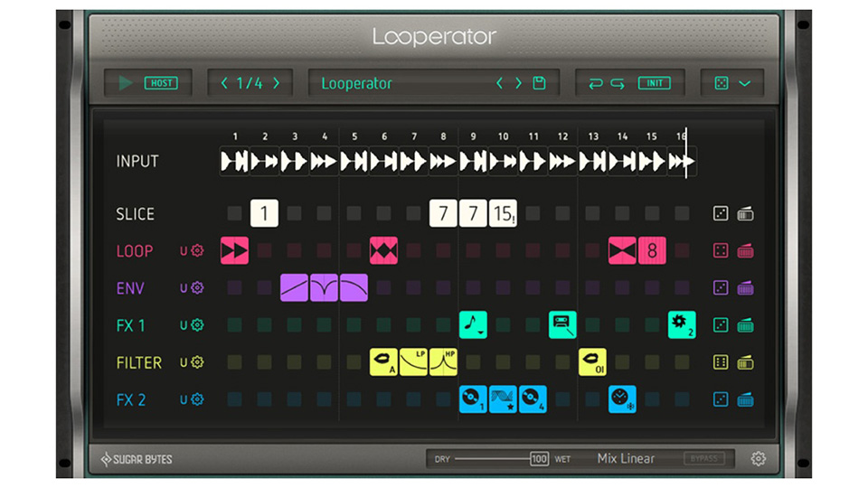Click the Looperator preset name field
Image resolution: width=868 pixels, height=488 pixels.
click(398, 83)
